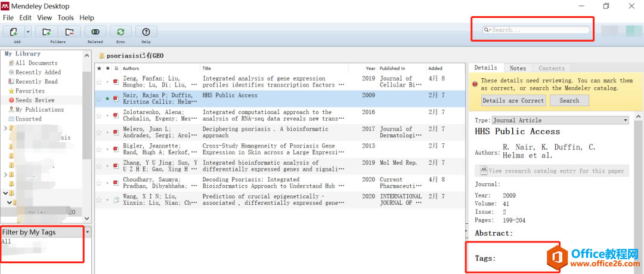This screenshot has height=274, width=644.
Task: Favorite the Nair, Rajan P paper star
Action: [x=99, y=98]
